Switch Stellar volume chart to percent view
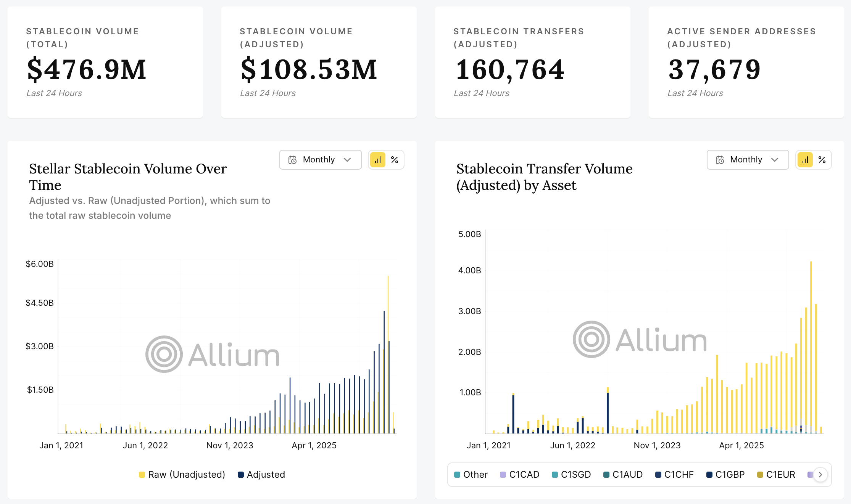The height and width of the screenshot is (504, 851). click(x=395, y=160)
